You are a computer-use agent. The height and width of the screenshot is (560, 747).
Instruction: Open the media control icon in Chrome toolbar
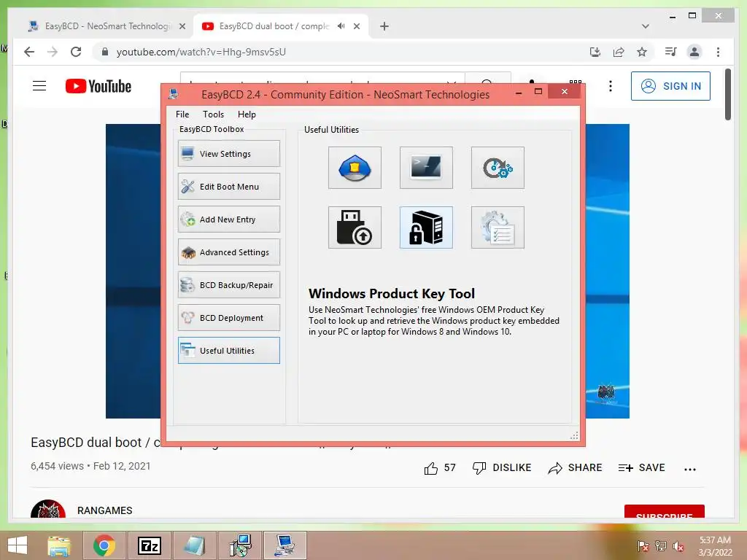click(x=671, y=52)
